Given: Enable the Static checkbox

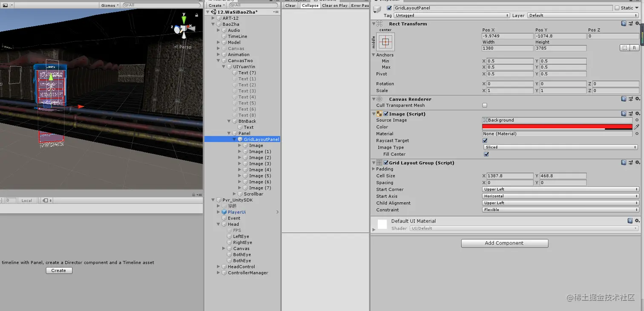Looking at the screenshot, I should (x=617, y=8).
